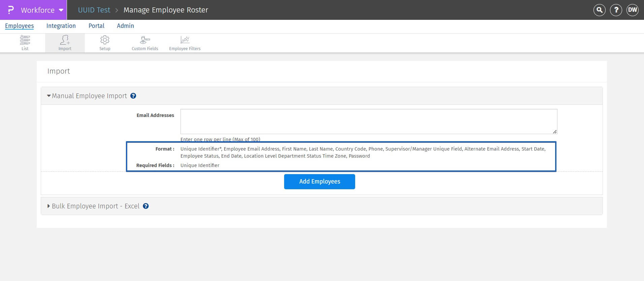
Task: Collapse the Manual Employee Import section
Action: click(x=49, y=96)
